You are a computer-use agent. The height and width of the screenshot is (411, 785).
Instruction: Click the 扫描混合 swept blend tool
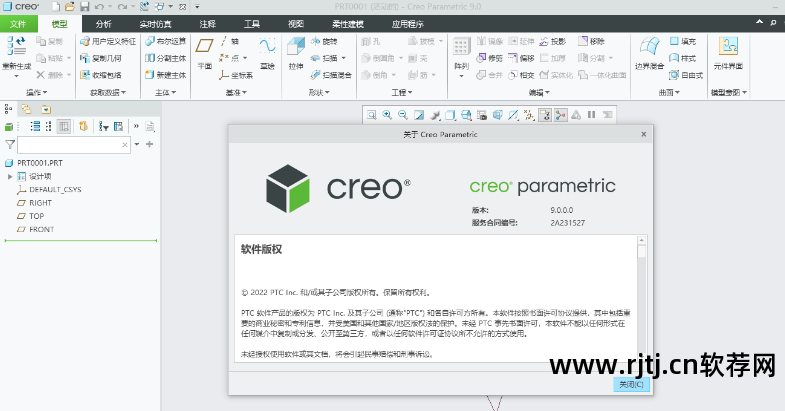coord(331,75)
